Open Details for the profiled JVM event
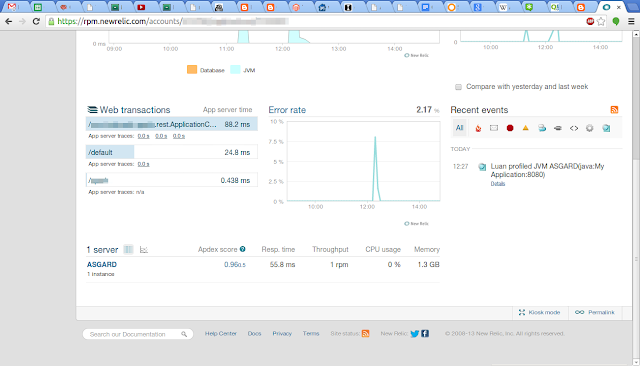 click(x=498, y=184)
